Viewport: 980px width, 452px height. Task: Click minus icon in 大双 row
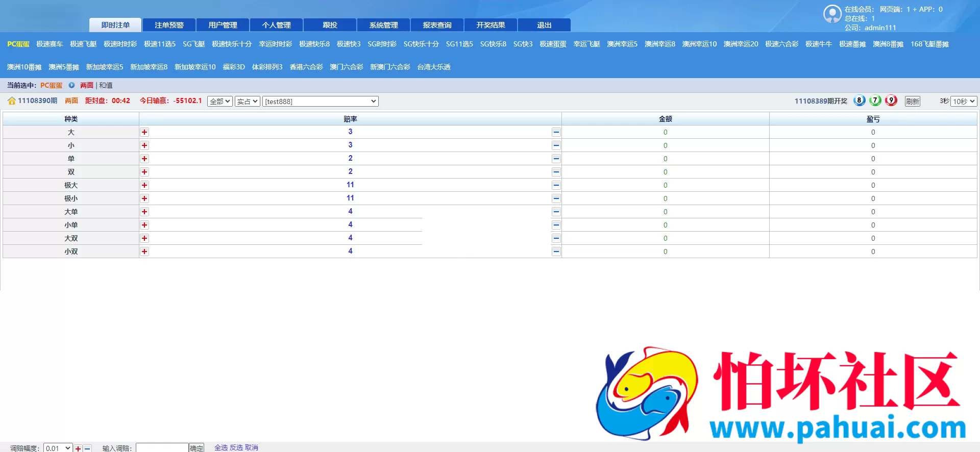click(x=556, y=238)
